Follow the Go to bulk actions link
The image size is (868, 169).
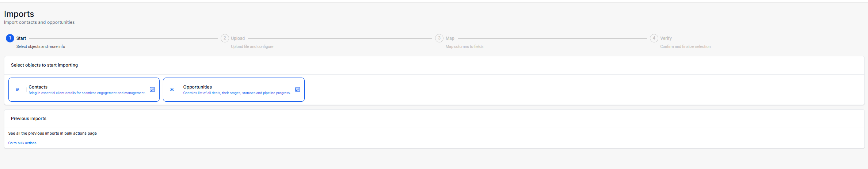click(22, 143)
